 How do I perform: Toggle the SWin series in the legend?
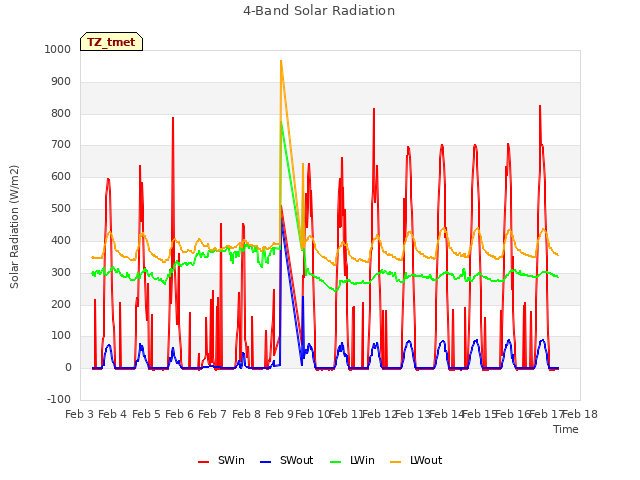coord(221,460)
